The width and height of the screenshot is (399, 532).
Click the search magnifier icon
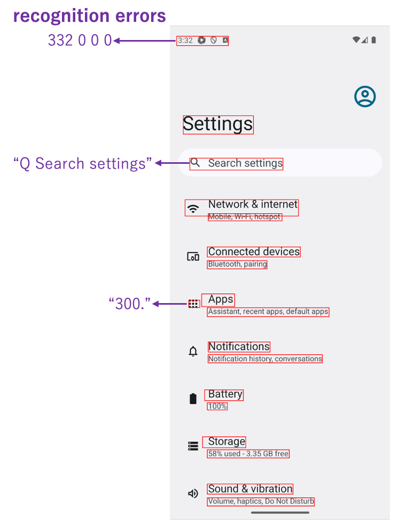coord(197,163)
